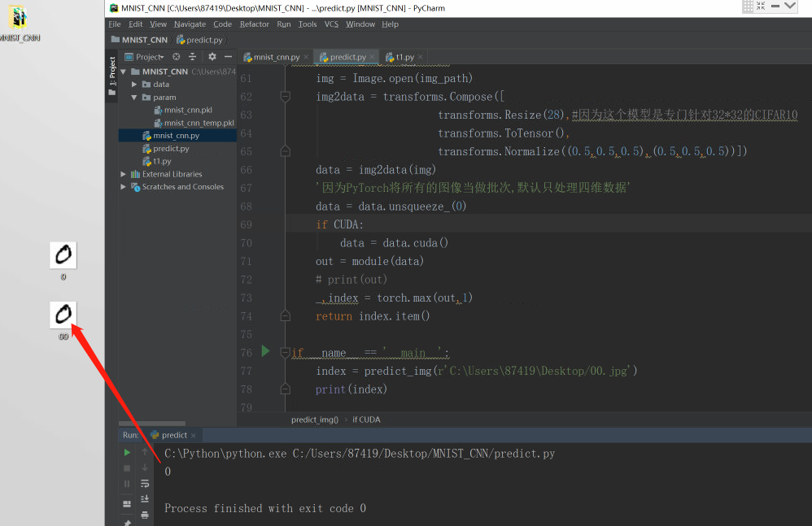The height and width of the screenshot is (526, 812).
Task: Click the green run gutter arrow at line 76
Action: coord(266,351)
